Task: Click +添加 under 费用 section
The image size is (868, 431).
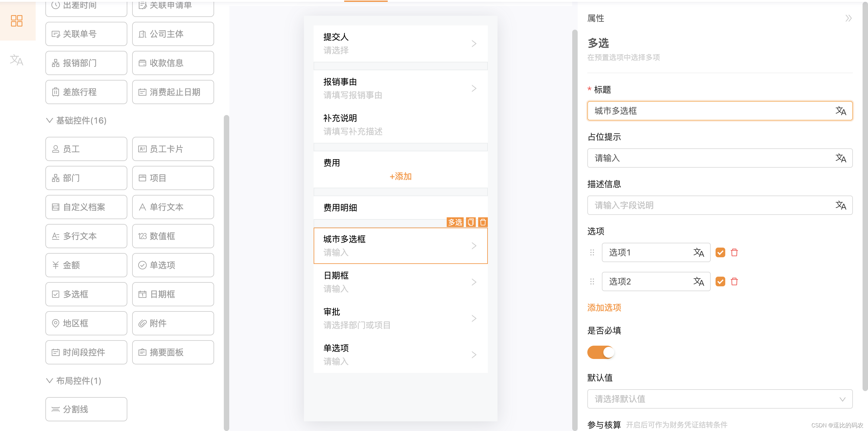Action: 400,176
